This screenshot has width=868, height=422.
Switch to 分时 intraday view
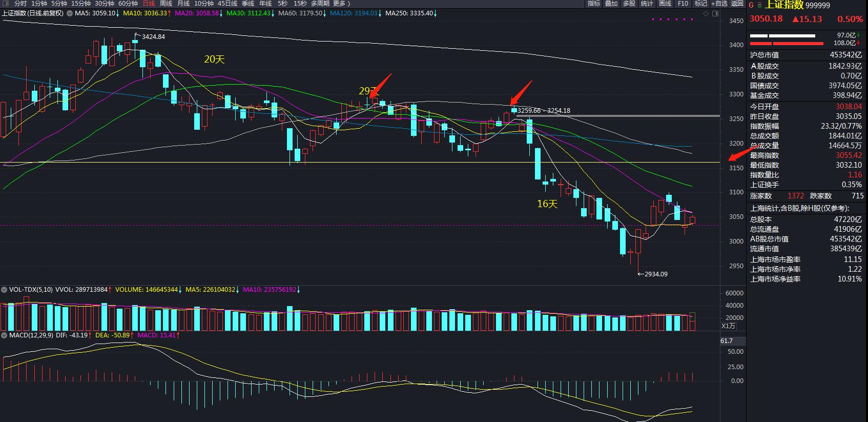point(20,4)
